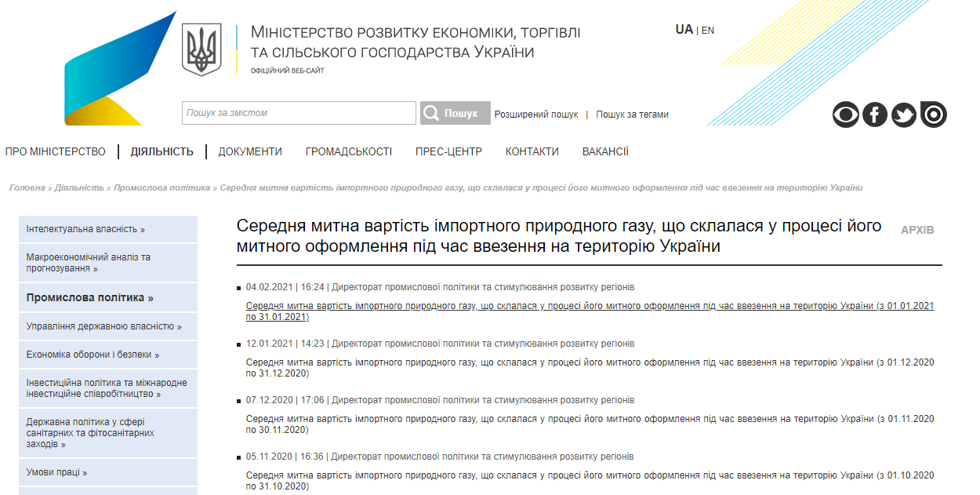
Task: Expand Промислова політика sidebar section
Action: click(x=89, y=298)
